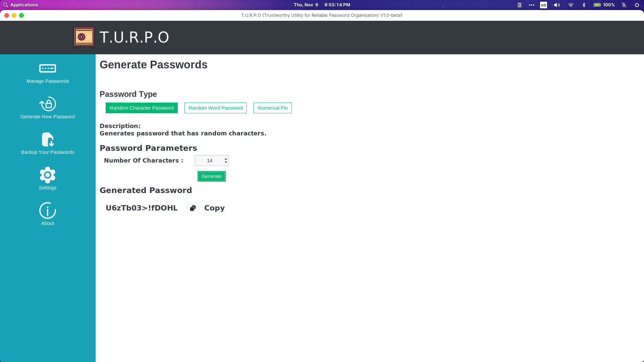
Task: Click the macOS Bluetooth status bar icon
Action: coord(584,5)
